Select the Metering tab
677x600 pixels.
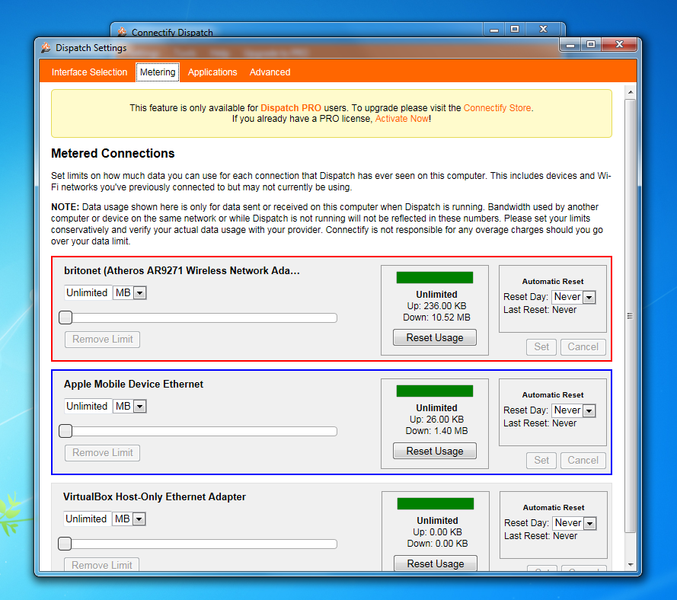[158, 72]
